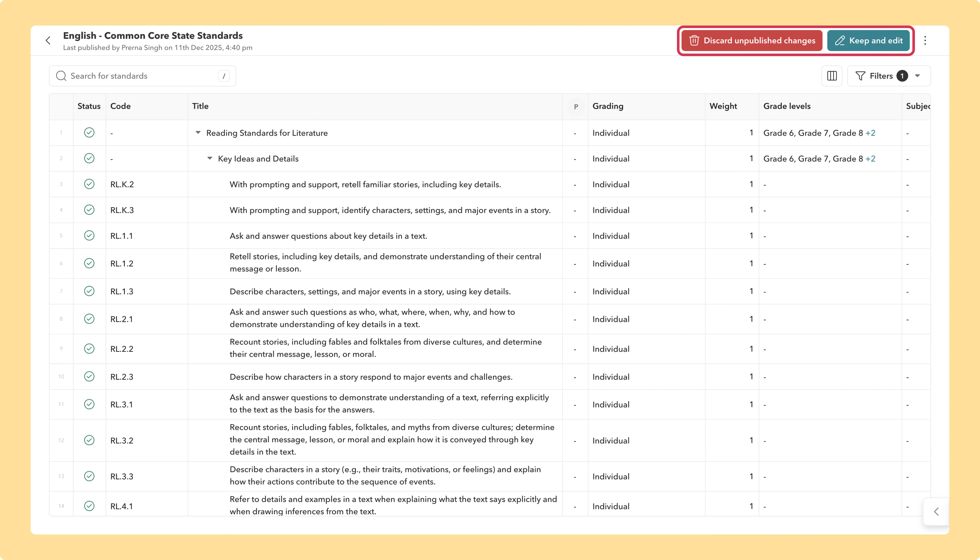980x560 pixels.
Task: Click title 'Describe how characters in a story respond'
Action: [371, 377]
